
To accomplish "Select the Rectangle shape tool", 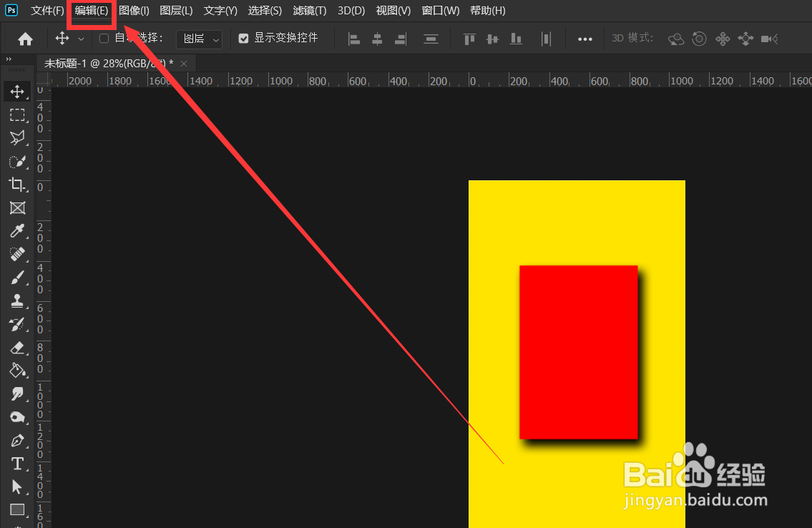I will (17, 510).
